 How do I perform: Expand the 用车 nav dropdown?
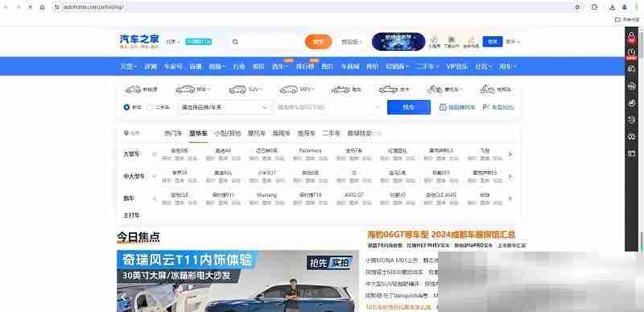pyautogui.click(x=508, y=67)
